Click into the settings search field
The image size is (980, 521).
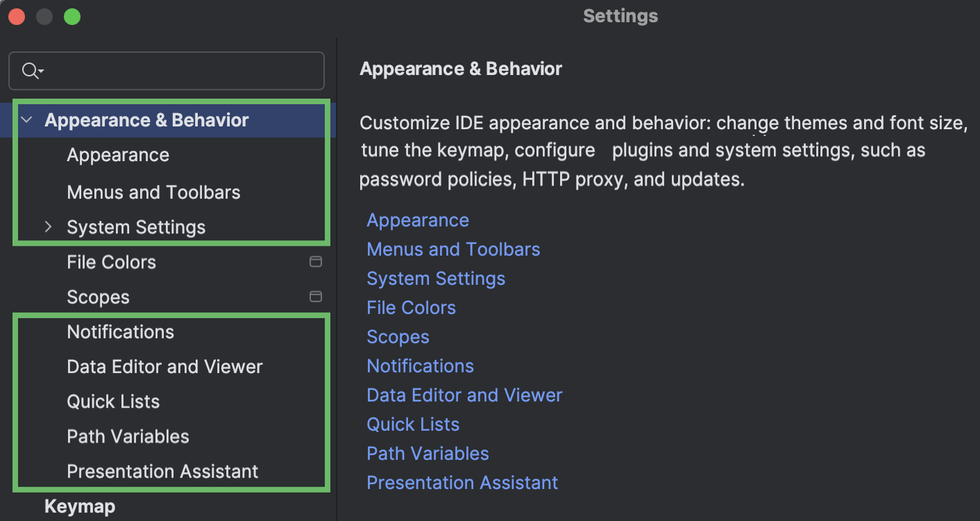click(x=167, y=70)
